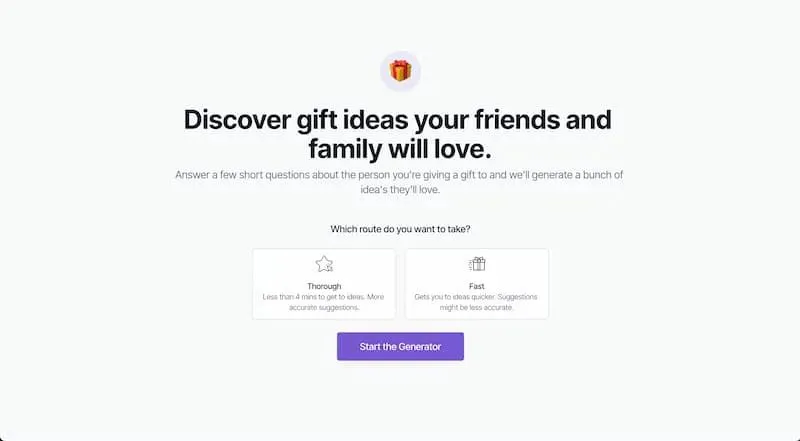Click the word "Generator" on the purple button
Viewport: 800px width, 441px height.
pyautogui.click(x=420, y=347)
